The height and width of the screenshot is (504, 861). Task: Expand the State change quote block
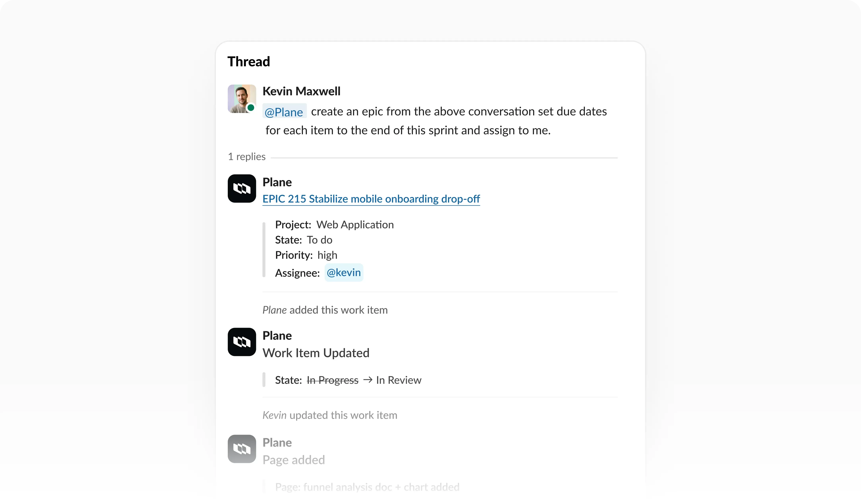tap(265, 380)
